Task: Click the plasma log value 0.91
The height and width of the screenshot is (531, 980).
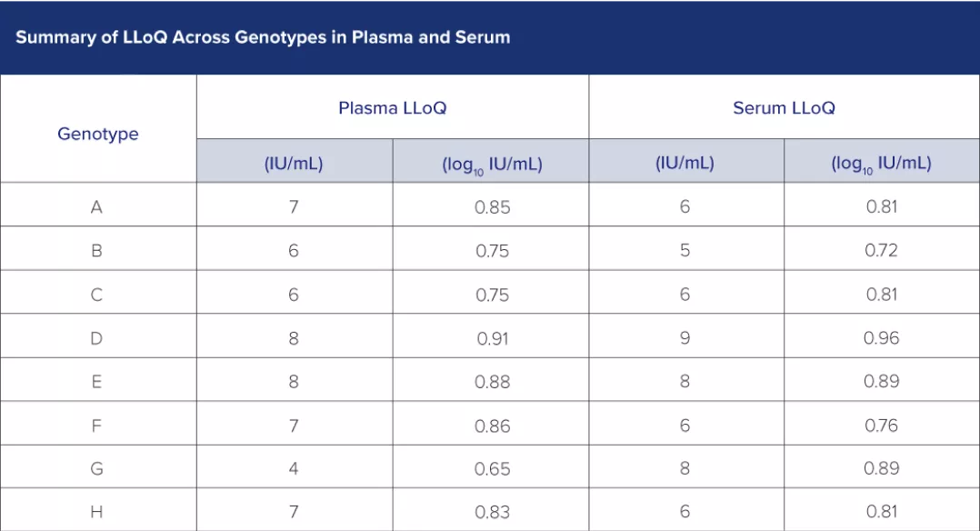Action: point(493,338)
